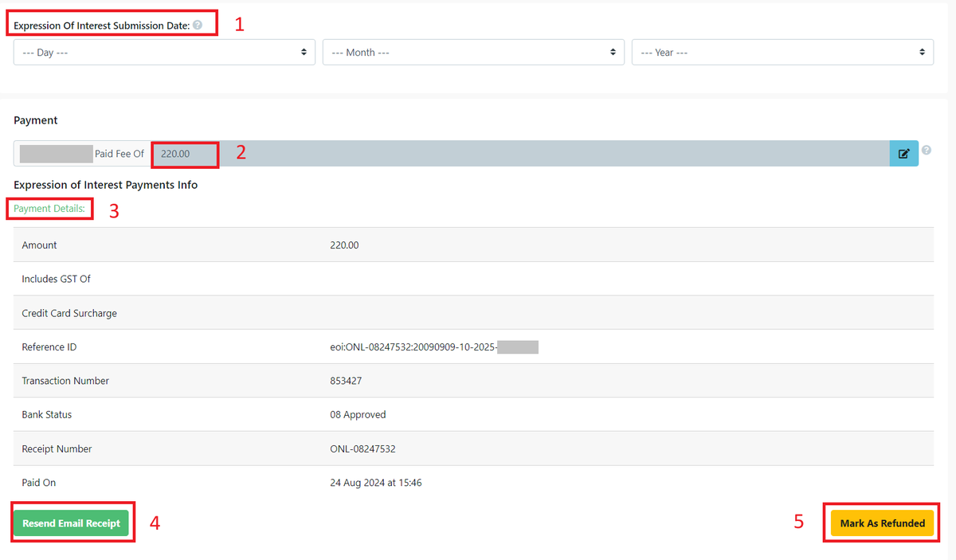
Task: Click the Payment section heading
Action: click(35, 120)
